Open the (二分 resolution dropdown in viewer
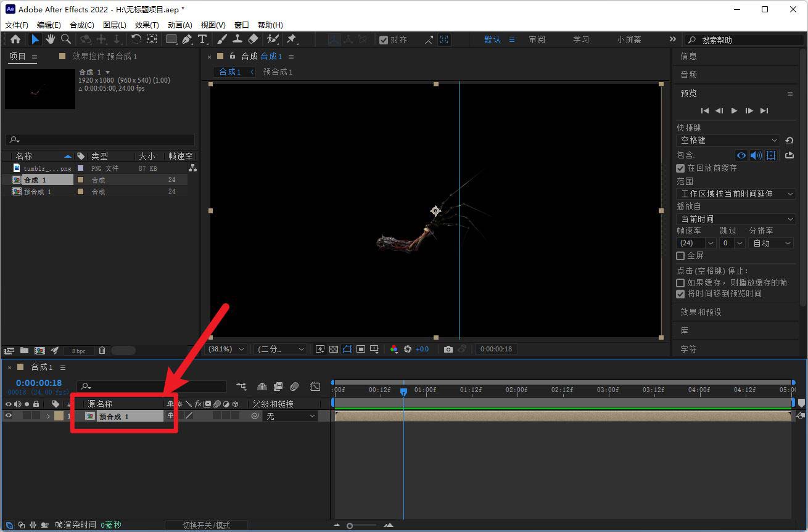The image size is (808, 532). [280, 349]
